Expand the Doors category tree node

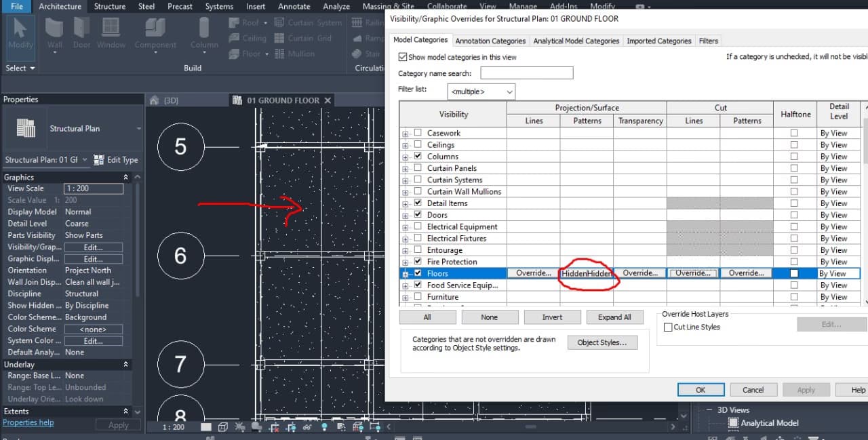(406, 216)
